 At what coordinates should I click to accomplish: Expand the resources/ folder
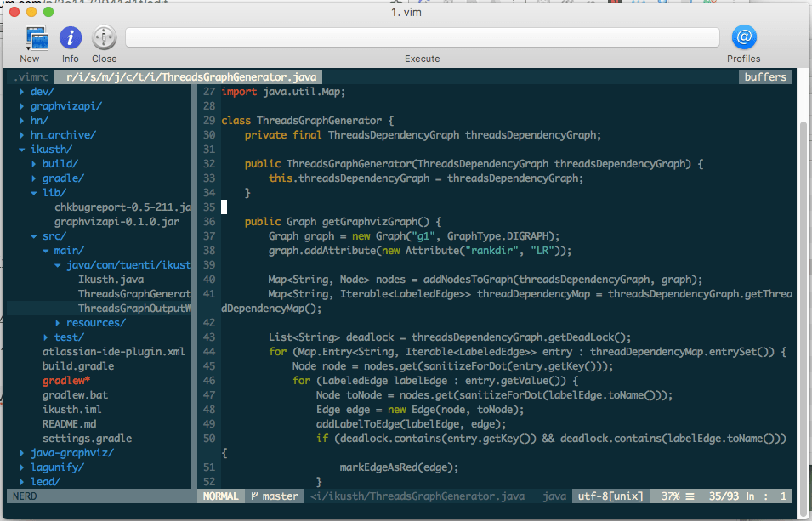[95, 323]
